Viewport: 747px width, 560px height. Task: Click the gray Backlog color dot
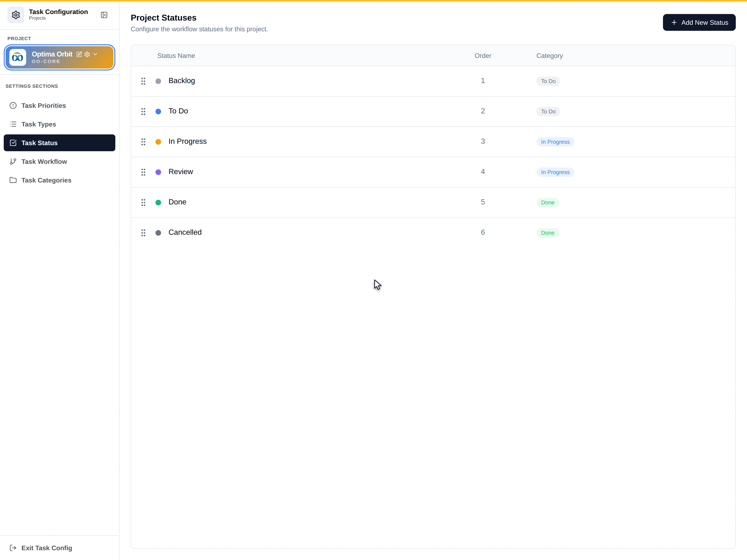[x=158, y=81]
